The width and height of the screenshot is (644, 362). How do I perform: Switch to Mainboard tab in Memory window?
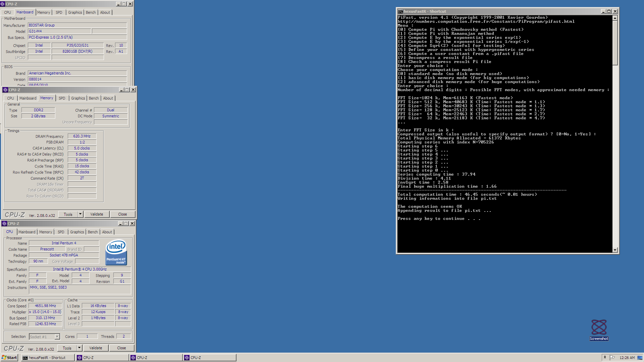[x=28, y=98]
